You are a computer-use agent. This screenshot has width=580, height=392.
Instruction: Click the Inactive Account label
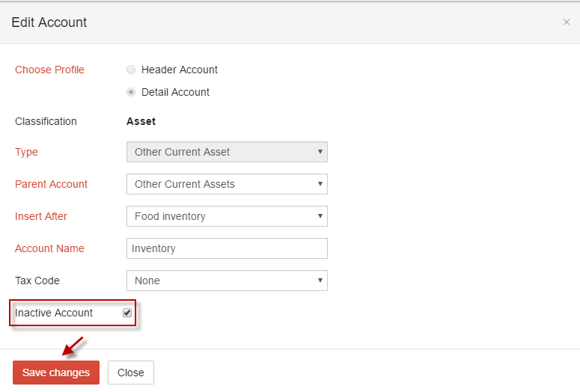pyautogui.click(x=54, y=313)
